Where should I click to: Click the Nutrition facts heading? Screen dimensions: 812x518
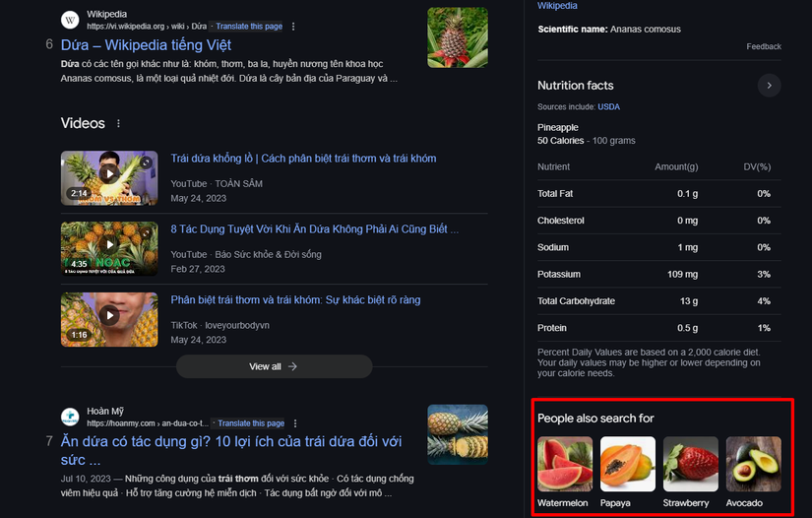576,86
